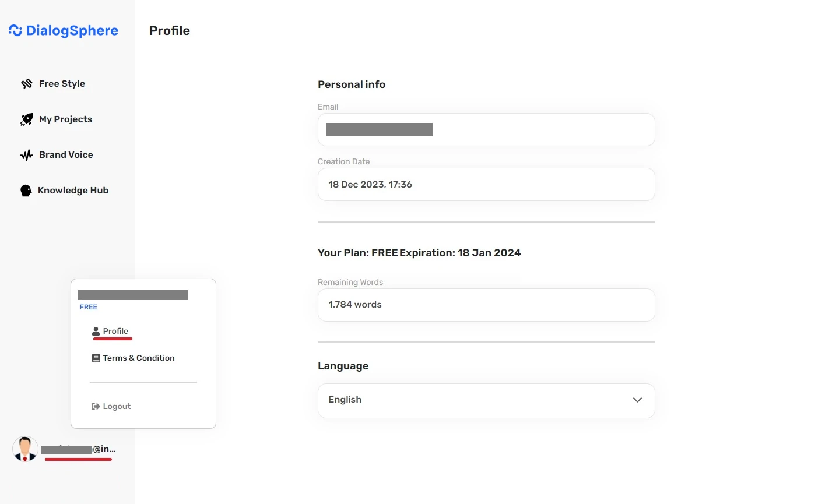Log out using the Logout button

(117, 407)
